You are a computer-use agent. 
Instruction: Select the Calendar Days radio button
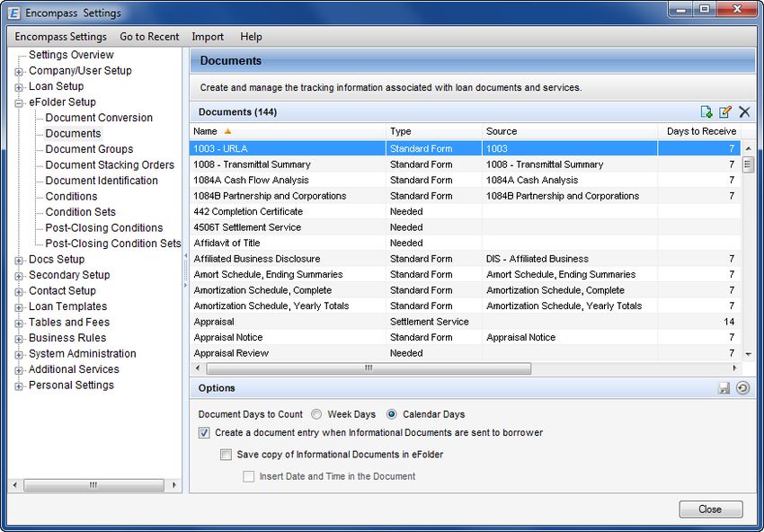point(391,414)
